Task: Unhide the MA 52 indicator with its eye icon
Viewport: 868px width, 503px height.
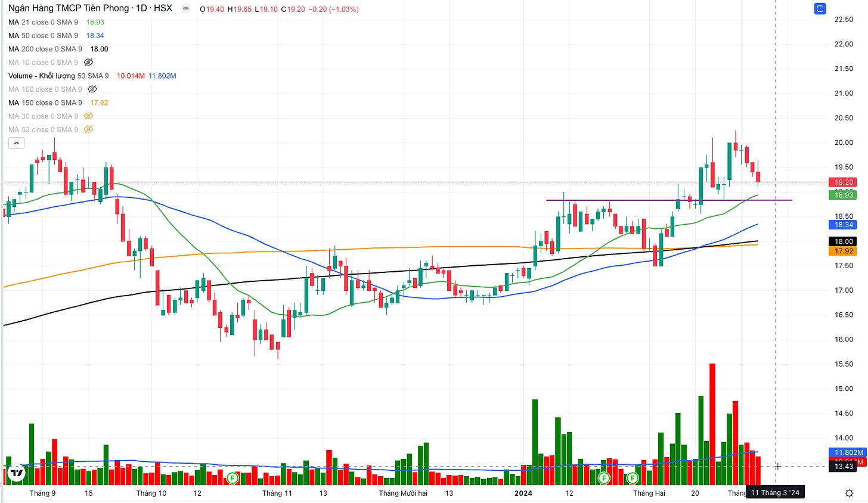Action: (x=88, y=129)
